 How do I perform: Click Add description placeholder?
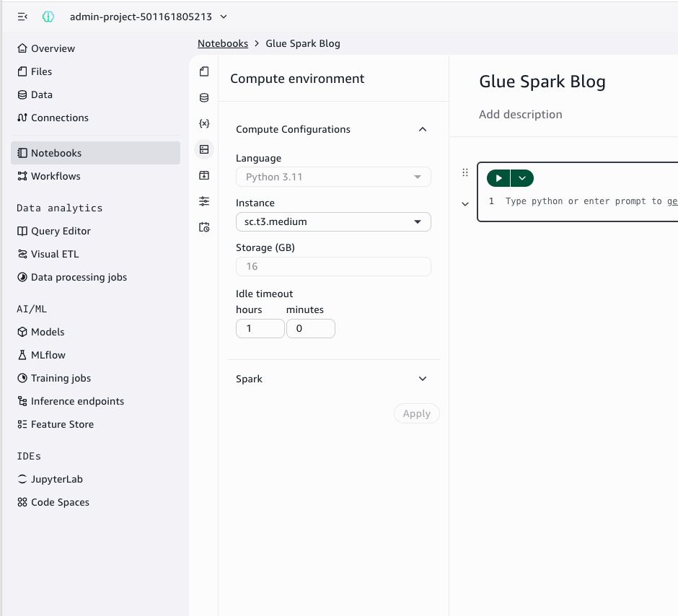coord(521,115)
